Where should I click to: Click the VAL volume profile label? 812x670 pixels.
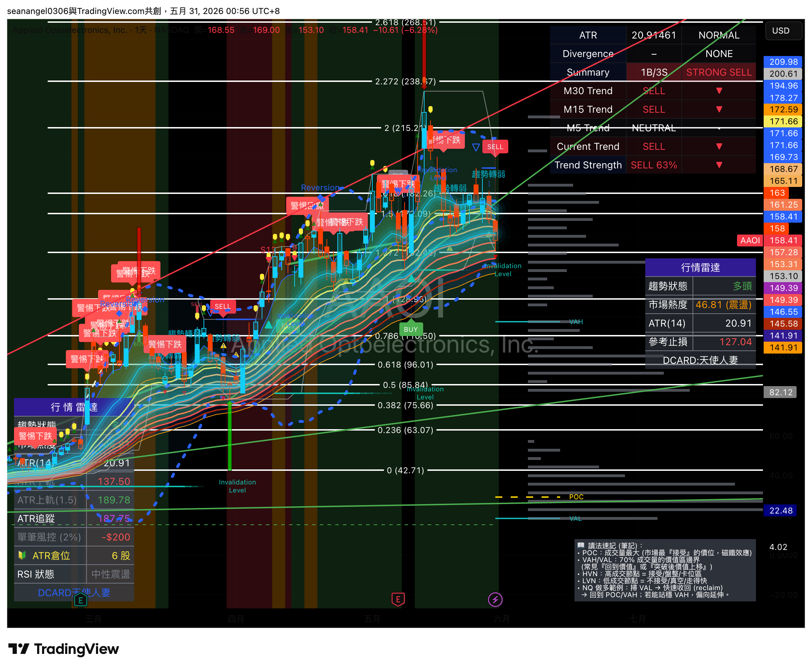click(x=575, y=519)
